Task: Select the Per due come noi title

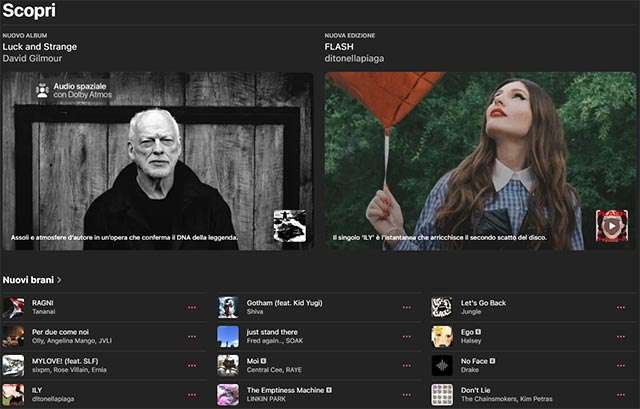Action: [60, 332]
